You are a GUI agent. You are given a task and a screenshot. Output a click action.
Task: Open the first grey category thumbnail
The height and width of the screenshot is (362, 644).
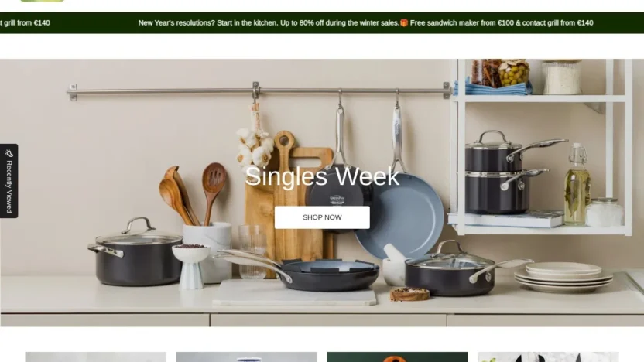click(x=95, y=357)
